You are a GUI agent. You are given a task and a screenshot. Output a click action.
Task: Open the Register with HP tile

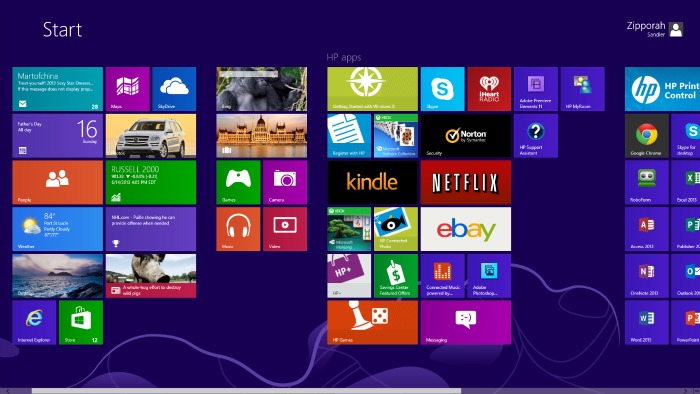coord(349,136)
